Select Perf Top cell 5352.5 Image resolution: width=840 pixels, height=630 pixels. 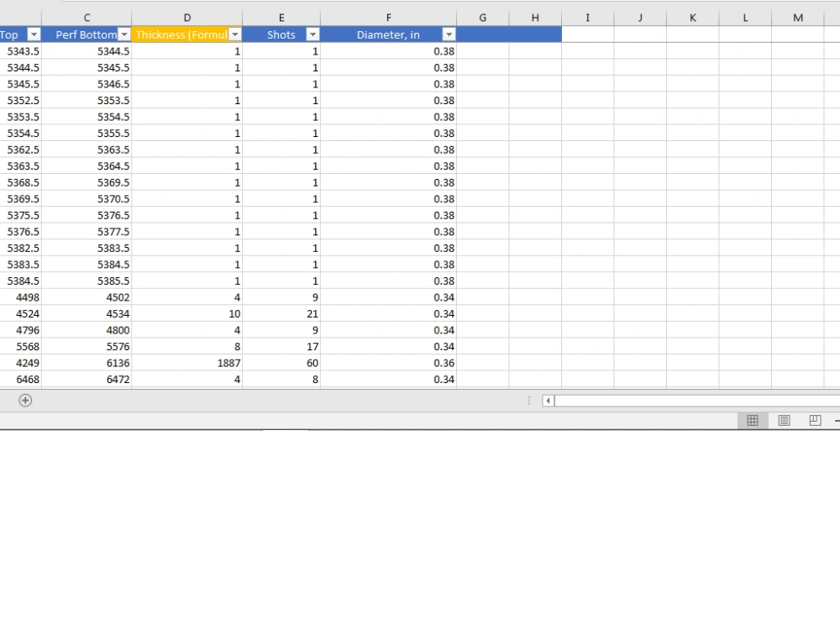tap(20, 101)
